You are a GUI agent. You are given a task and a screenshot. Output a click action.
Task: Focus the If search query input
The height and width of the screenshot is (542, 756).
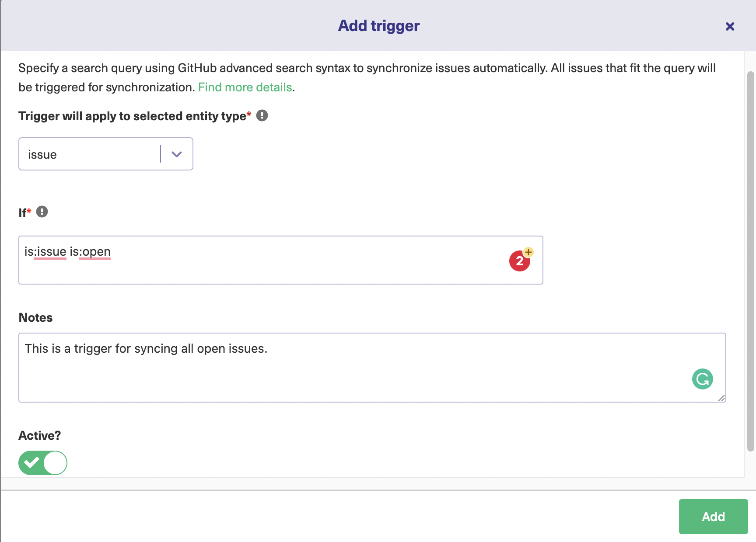coord(281,260)
